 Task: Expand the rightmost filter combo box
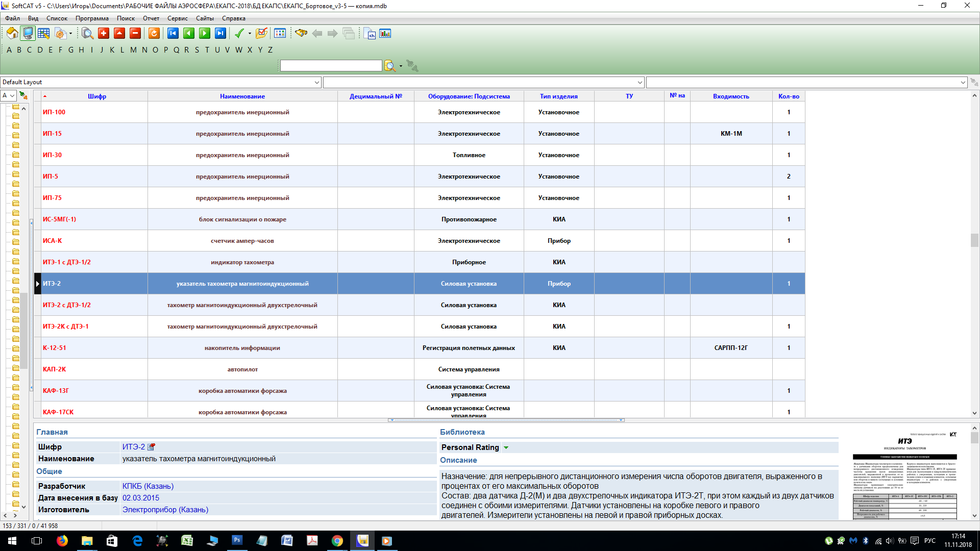click(x=963, y=82)
